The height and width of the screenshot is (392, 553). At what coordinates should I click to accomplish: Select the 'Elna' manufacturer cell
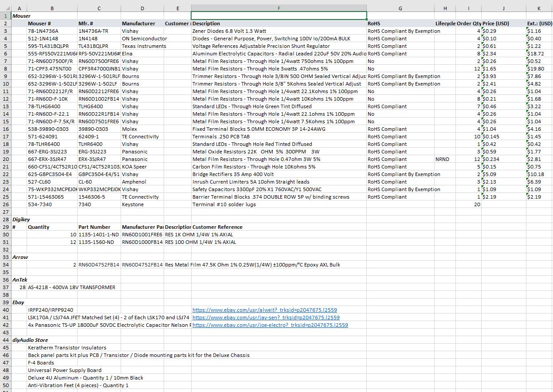pos(142,54)
